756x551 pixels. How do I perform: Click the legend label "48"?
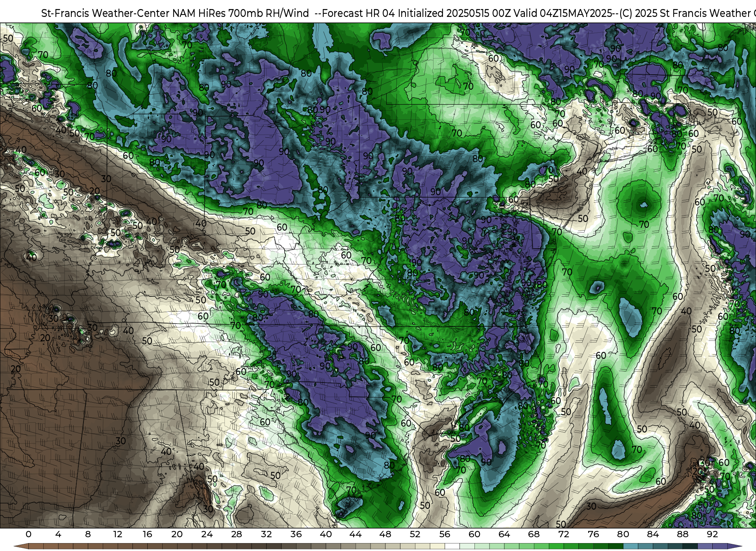coord(385,534)
